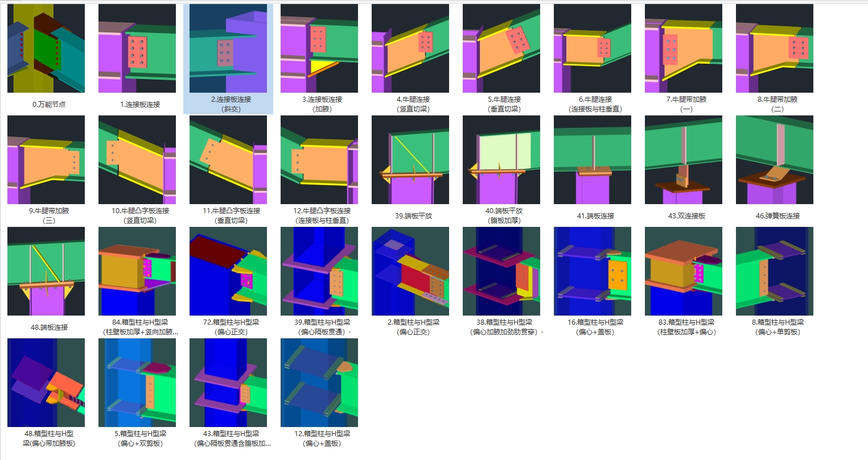Choose the 9.牛腿带加腋(三) thumbnail

[46, 160]
